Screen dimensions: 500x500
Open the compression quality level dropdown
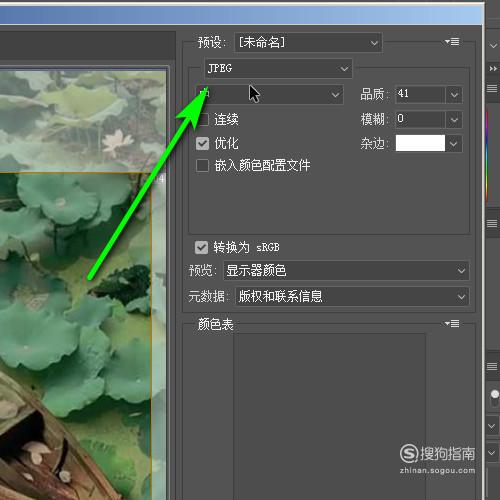(x=269, y=94)
